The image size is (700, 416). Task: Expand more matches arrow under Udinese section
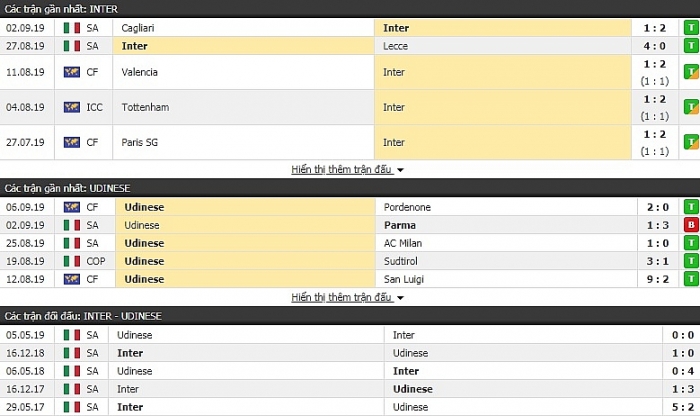(x=400, y=298)
